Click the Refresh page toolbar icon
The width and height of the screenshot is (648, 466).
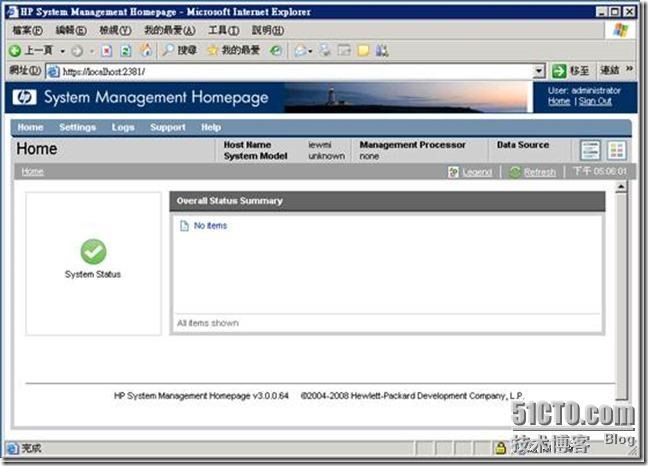(126, 51)
